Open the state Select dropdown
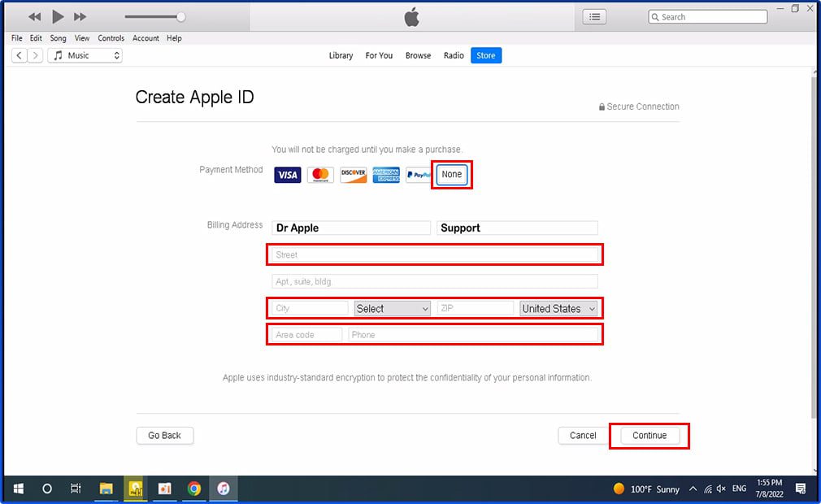Screen dimensions: 821x504 click(392, 308)
